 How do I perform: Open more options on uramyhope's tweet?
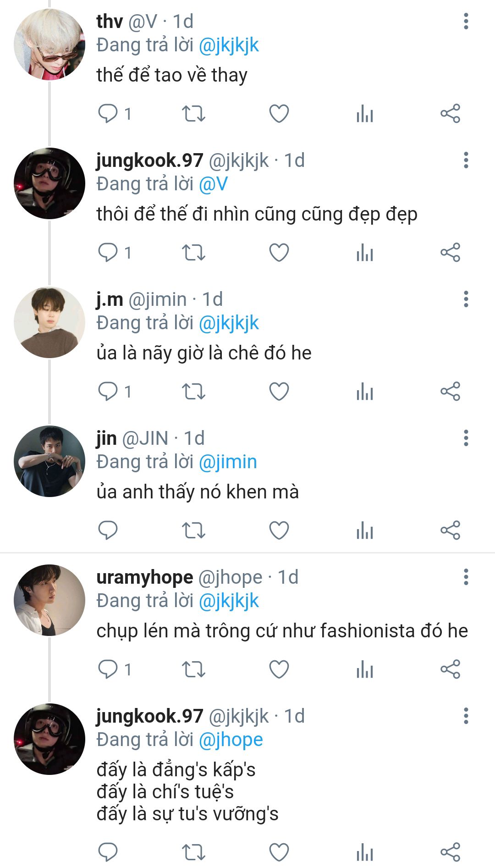466,577
